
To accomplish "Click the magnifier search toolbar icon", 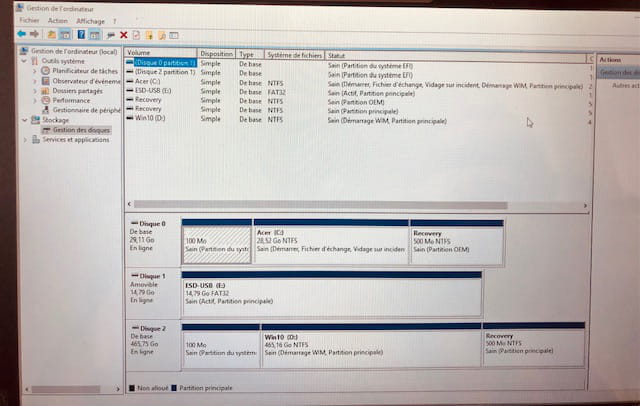I will tap(162, 35).
